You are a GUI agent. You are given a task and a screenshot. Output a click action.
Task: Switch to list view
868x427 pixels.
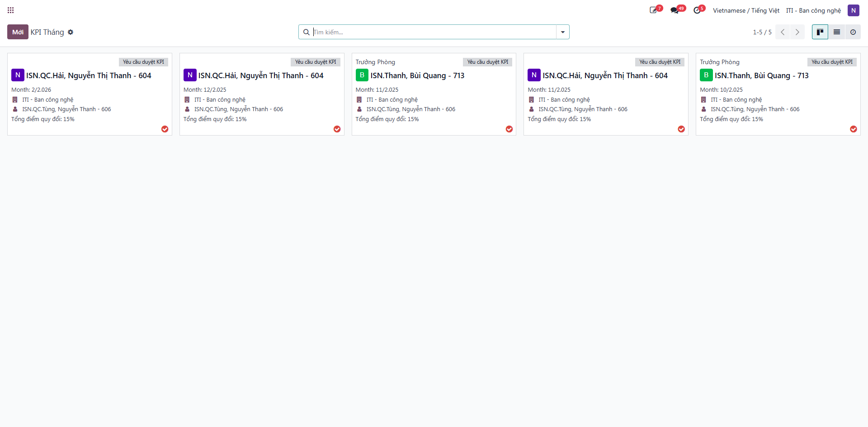tap(836, 32)
